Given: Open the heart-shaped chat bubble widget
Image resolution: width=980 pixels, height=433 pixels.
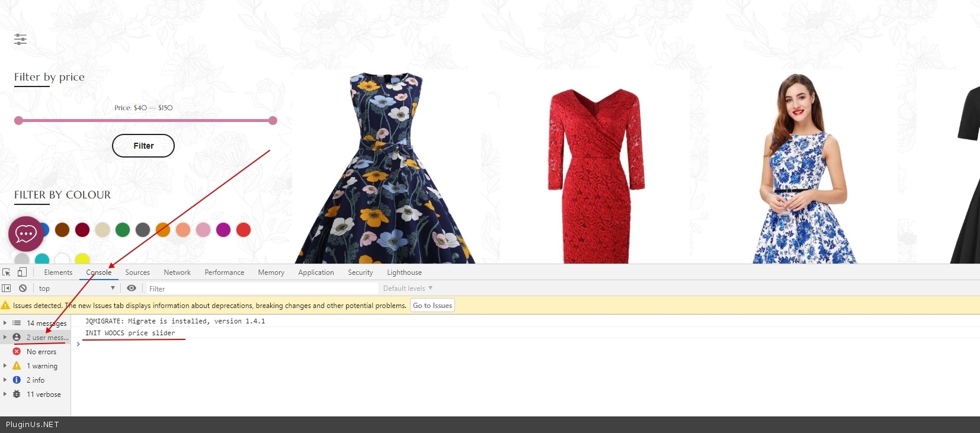Looking at the screenshot, I should pyautogui.click(x=25, y=234).
